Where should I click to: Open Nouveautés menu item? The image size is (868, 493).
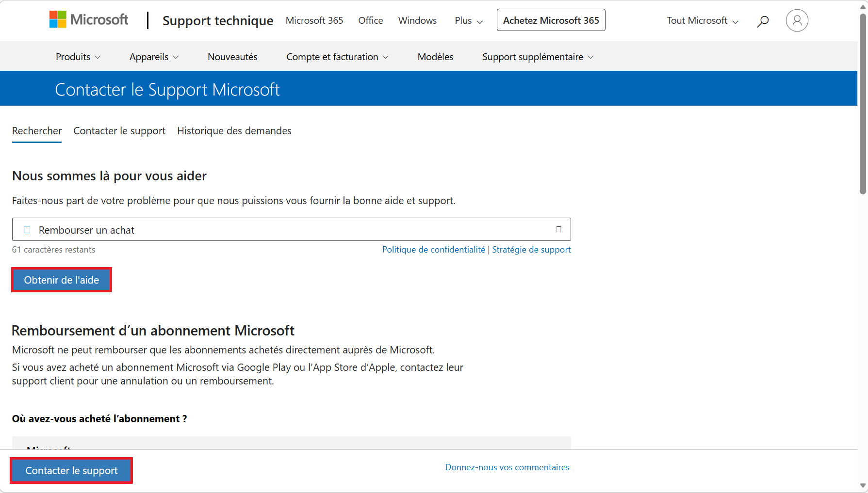232,57
